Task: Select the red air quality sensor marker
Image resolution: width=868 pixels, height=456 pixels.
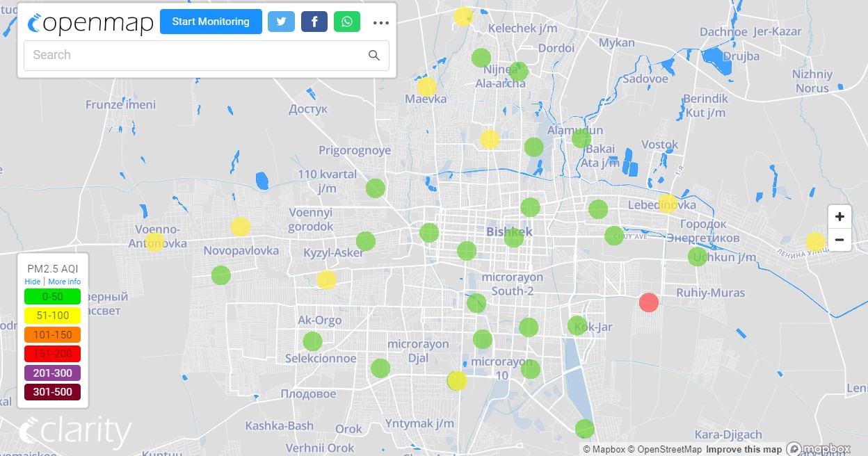Action: [648, 302]
